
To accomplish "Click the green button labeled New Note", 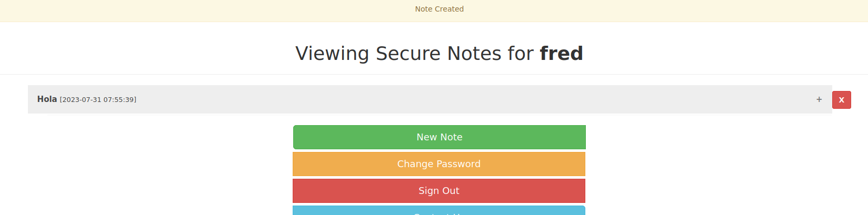I will 439,137.
